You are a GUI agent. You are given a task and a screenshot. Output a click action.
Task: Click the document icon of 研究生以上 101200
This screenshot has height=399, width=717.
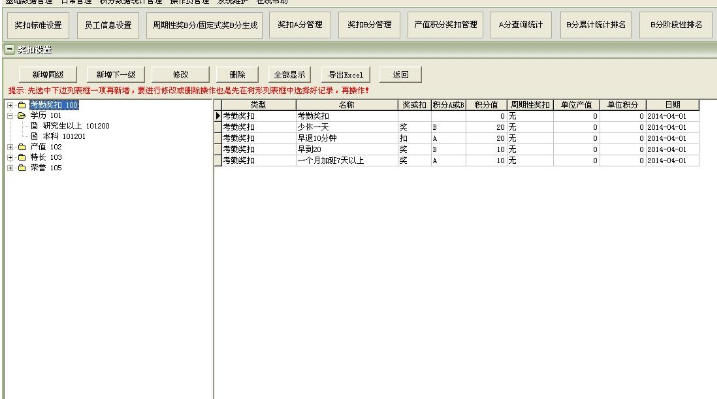tap(34, 126)
